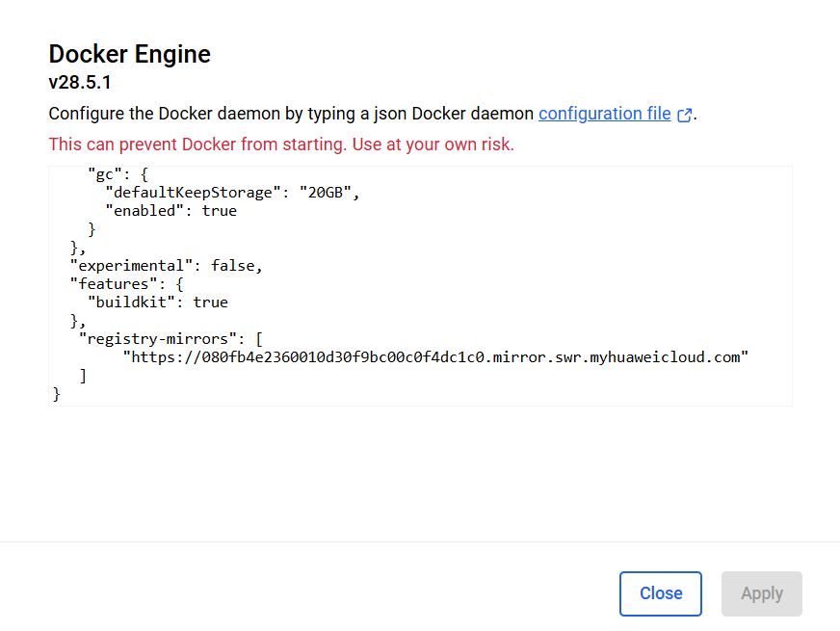The width and height of the screenshot is (840, 631).
Task: Click the "buildkit": true line
Action: 158,302
